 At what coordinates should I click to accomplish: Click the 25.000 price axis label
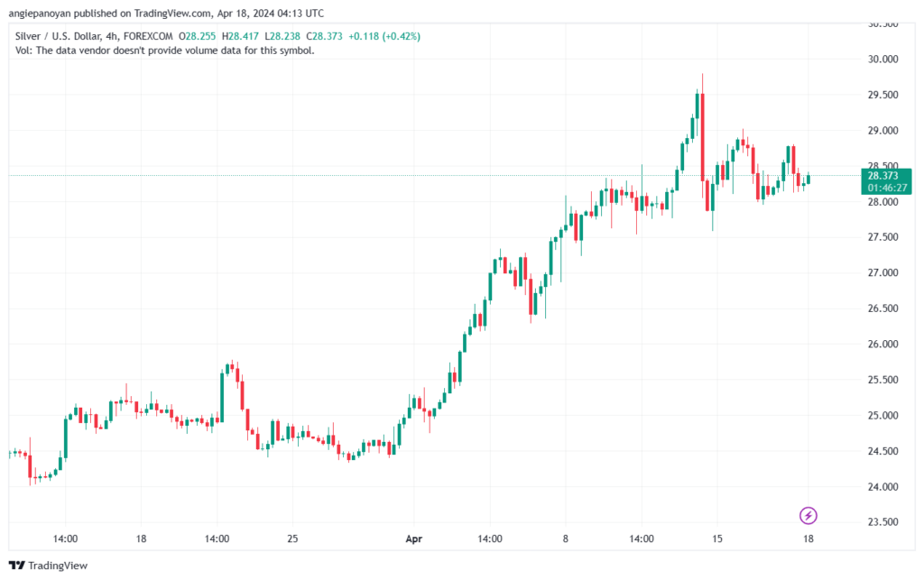(x=882, y=415)
